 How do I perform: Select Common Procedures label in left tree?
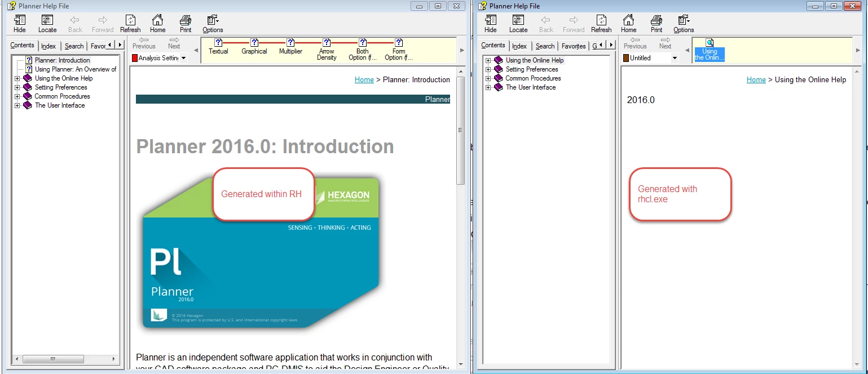pyautogui.click(x=62, y=96)
